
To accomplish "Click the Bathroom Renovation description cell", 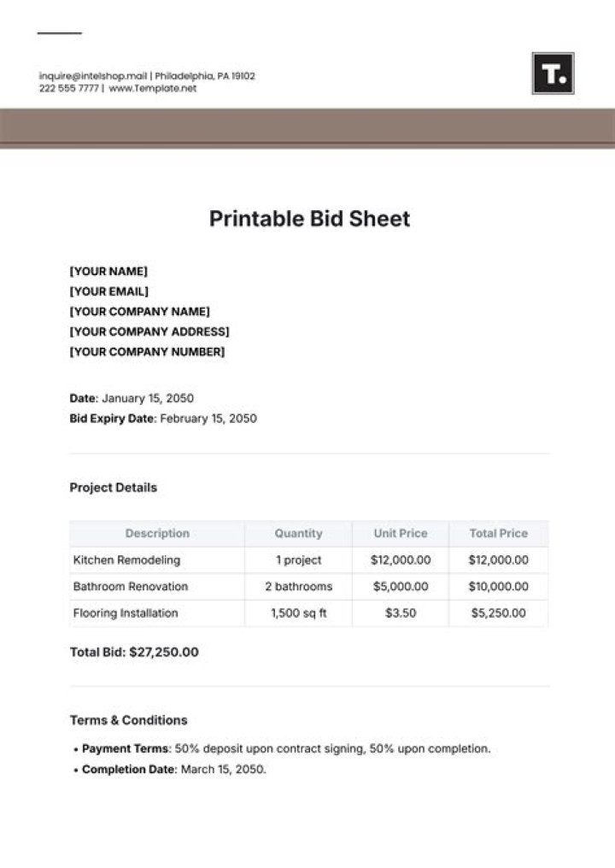I will [x=131, y=587].
